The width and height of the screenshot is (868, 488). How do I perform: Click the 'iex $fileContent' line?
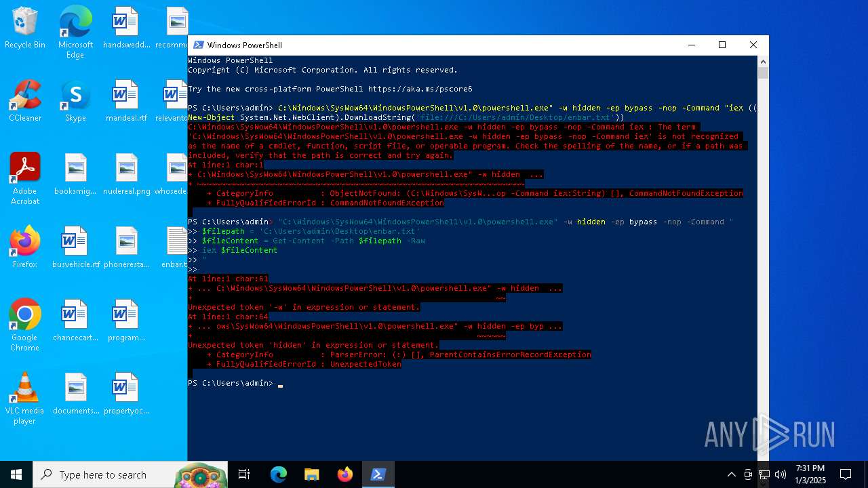pos(239,250)
